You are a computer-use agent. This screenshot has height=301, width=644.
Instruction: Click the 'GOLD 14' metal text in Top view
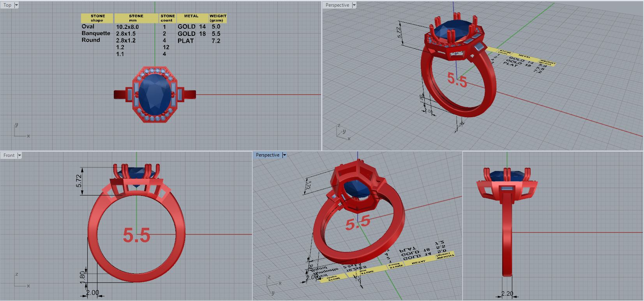click(192, 26)
